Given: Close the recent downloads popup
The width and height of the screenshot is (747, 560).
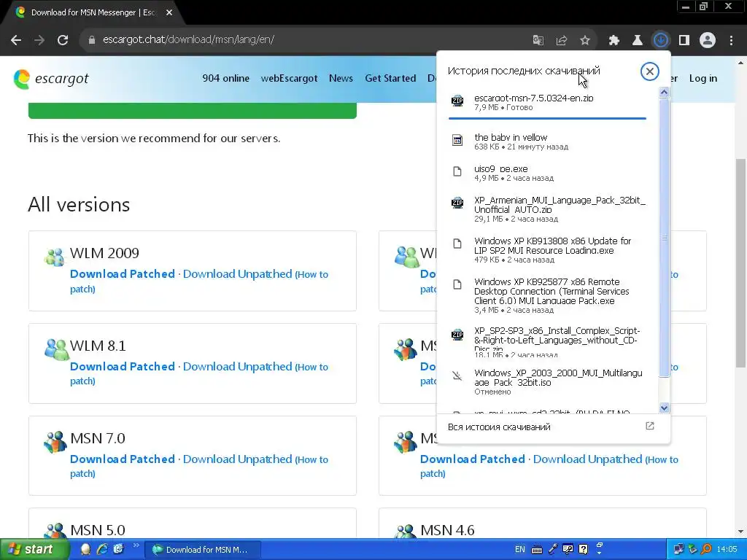Looking at the screenshot, I should coord(649,71).
